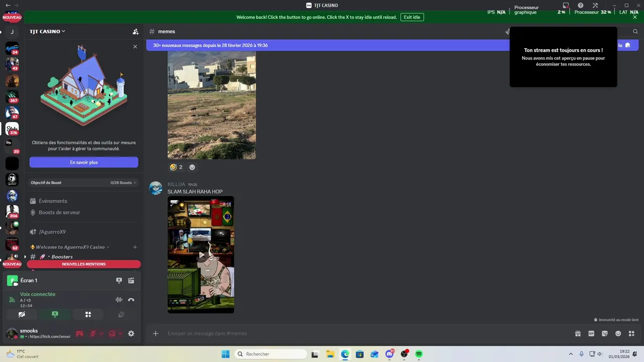
Task: Open the new messages since 28 février bar
Action: 210,45
